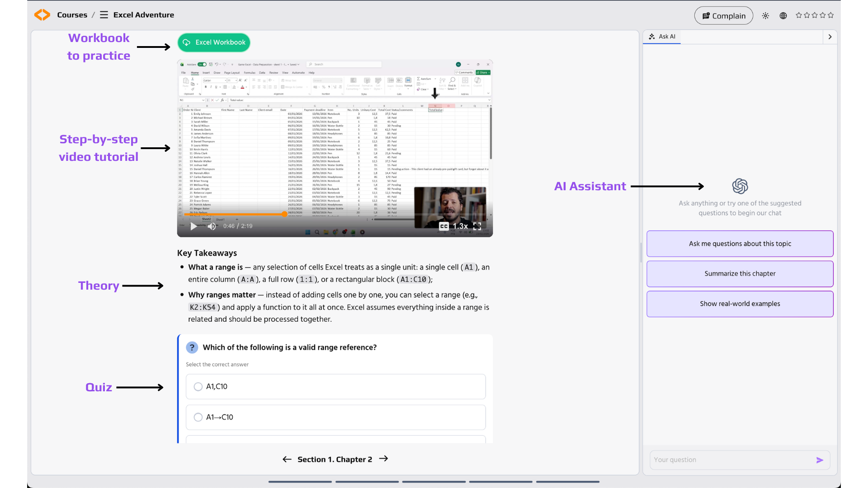Collapse the Ask AI side panel
Viewport: 868px width, 488px height.
coord(830,37)
